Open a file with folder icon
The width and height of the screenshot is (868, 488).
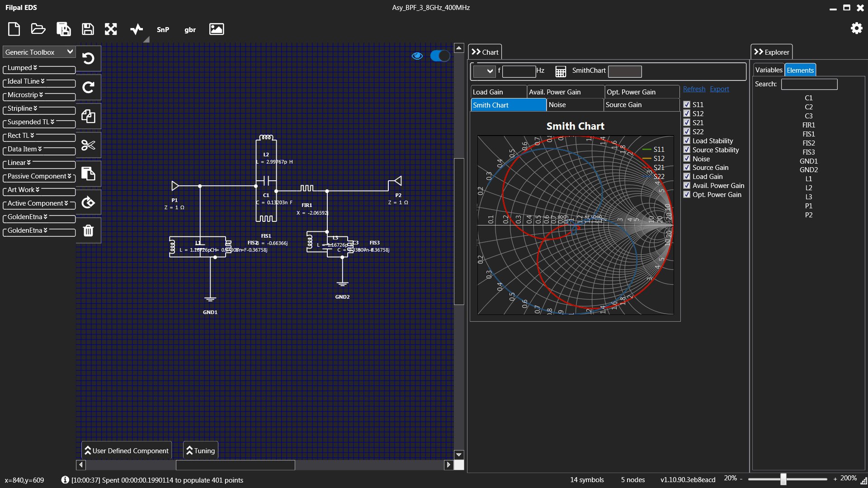pos(38,29)
